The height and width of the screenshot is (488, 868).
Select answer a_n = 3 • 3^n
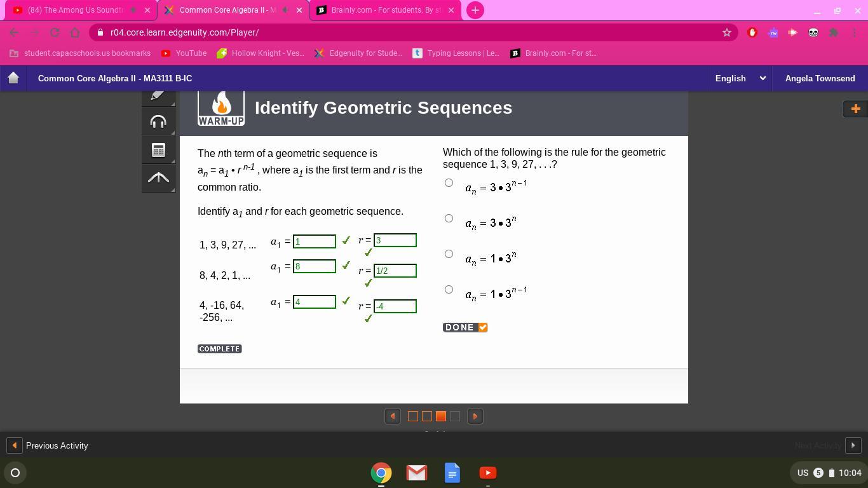(x=449, y=219)
